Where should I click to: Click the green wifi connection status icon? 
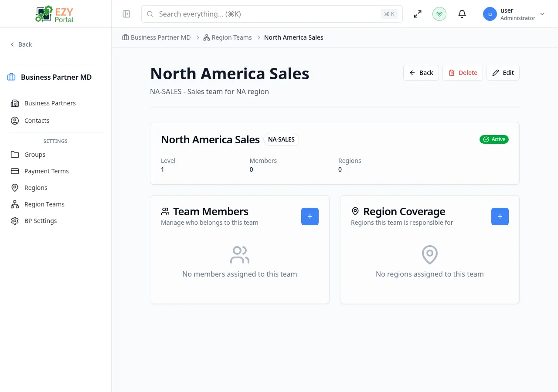click(439, 14)
